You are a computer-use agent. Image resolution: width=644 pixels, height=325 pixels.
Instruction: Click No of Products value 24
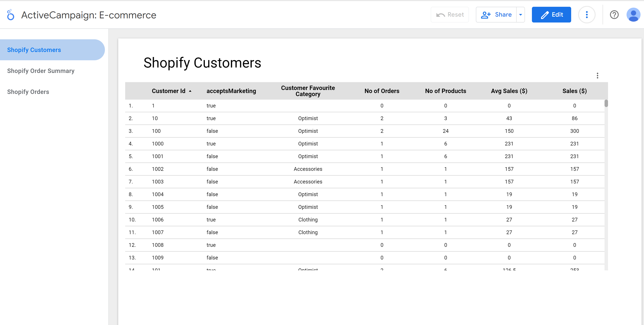(x=445, y=131)
